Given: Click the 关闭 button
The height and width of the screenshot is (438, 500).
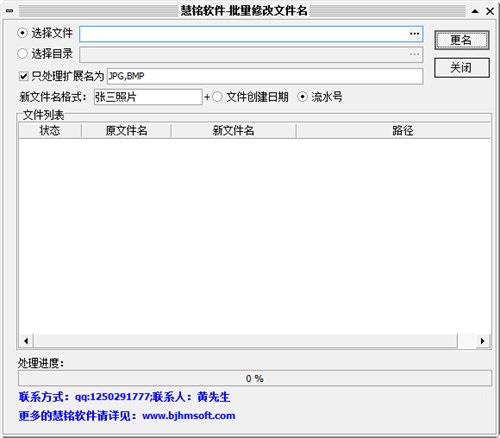Looking at the screenshot, I should tap(462, 68).
